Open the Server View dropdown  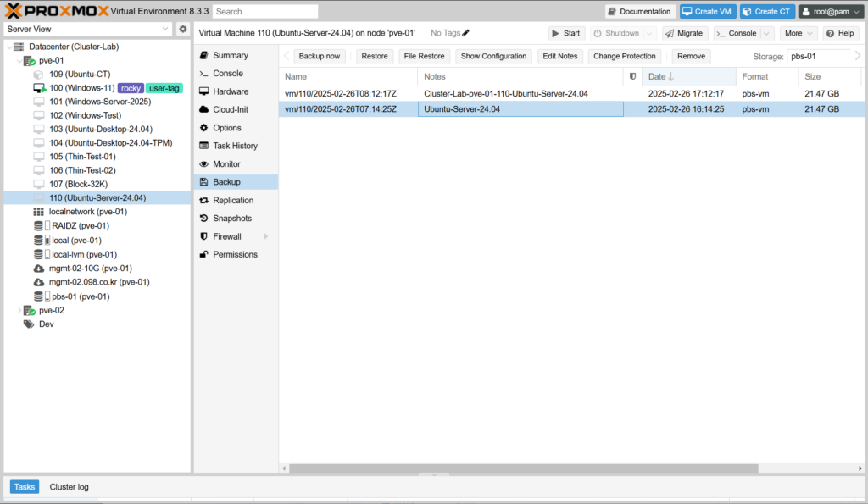coord(88,29)
